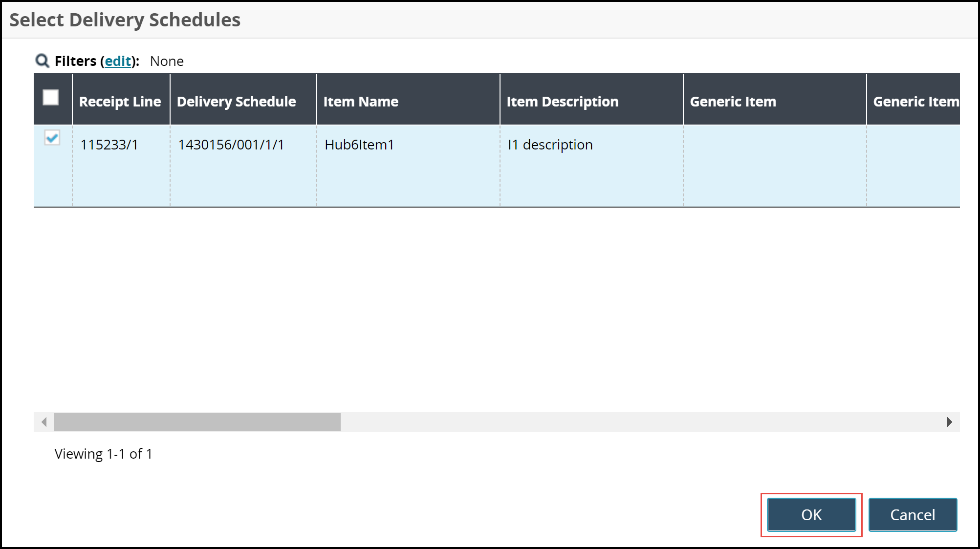Click the I1 description cell
The height and width of the screenshot is (549, 980).
point(550,145)
